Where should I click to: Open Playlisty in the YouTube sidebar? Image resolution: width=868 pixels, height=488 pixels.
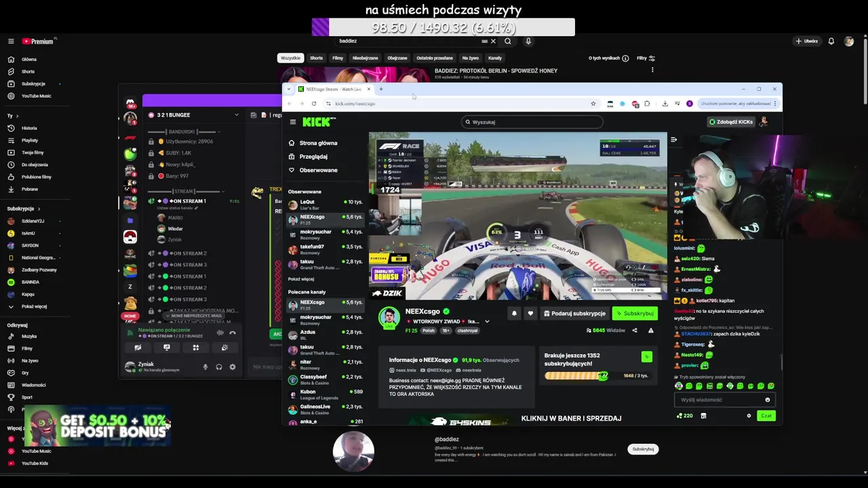pyautogui.click(x=30, y=140)
